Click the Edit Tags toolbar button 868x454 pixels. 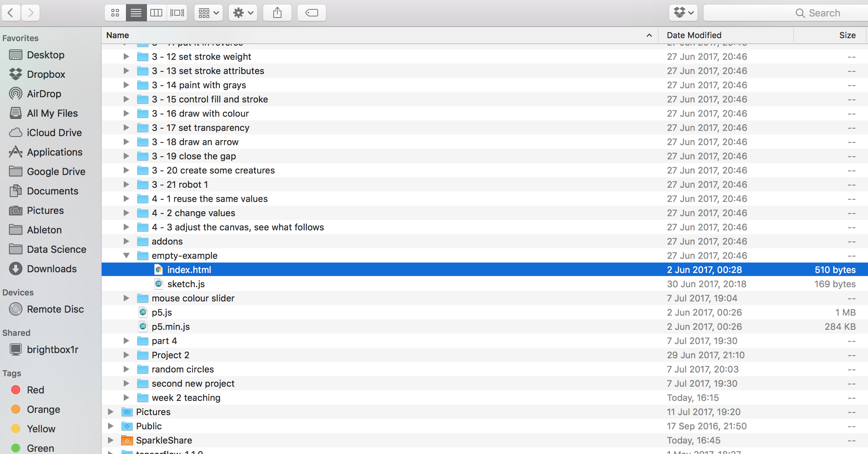click(311, 13)
